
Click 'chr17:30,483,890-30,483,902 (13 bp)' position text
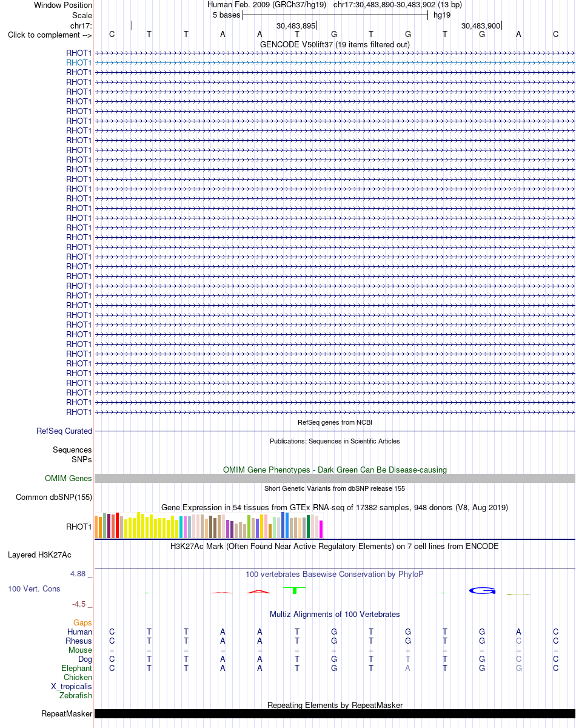tap(398, 5)
